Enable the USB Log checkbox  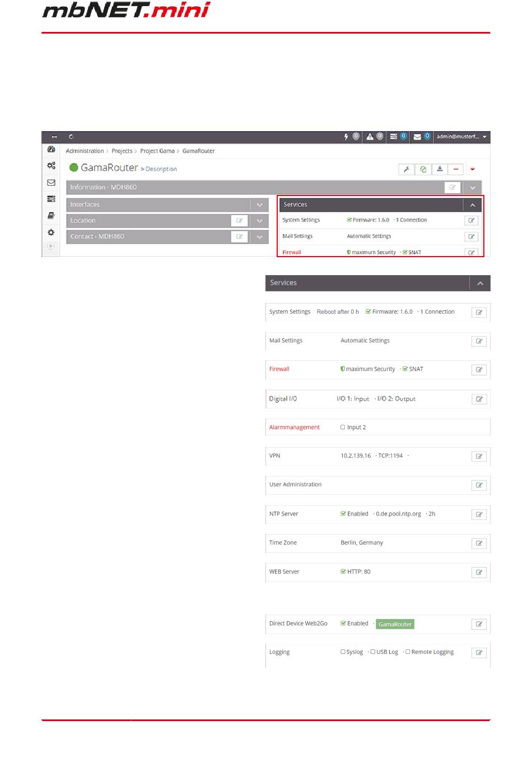373,652
